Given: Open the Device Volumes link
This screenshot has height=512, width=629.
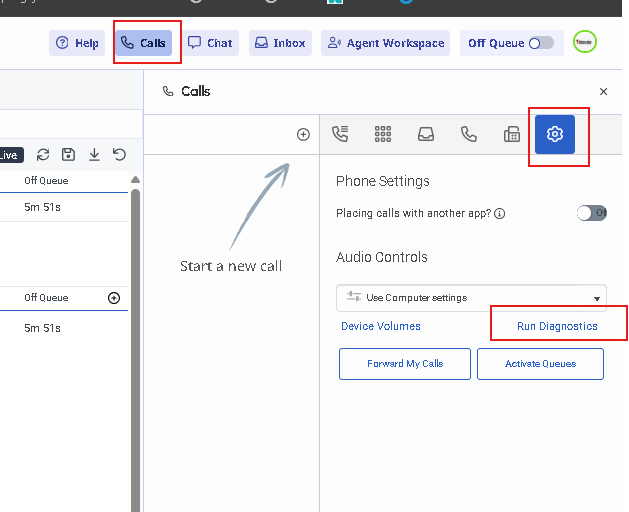Looking at the screenshot, I should click(380, 326).
